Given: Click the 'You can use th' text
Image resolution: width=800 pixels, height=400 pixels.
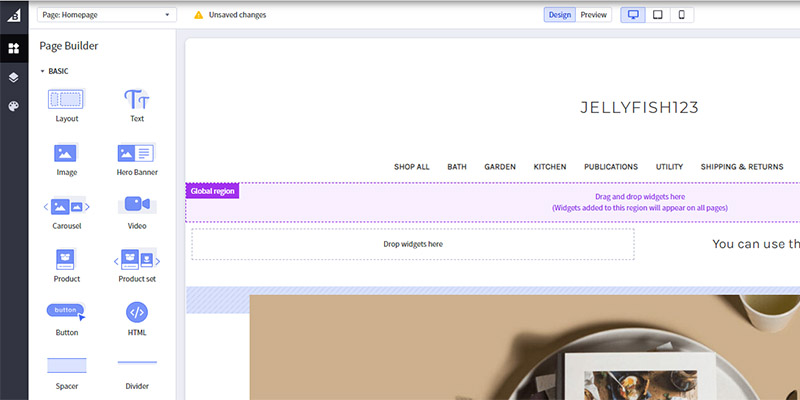Looking at the screenshot, I should 756,244.
